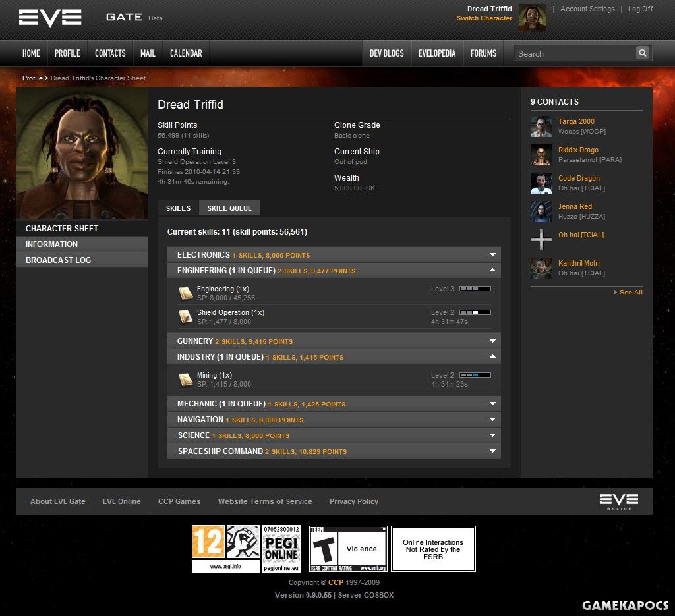
Task: Expand the Navigation skill group
Action: tap(334, 420)
